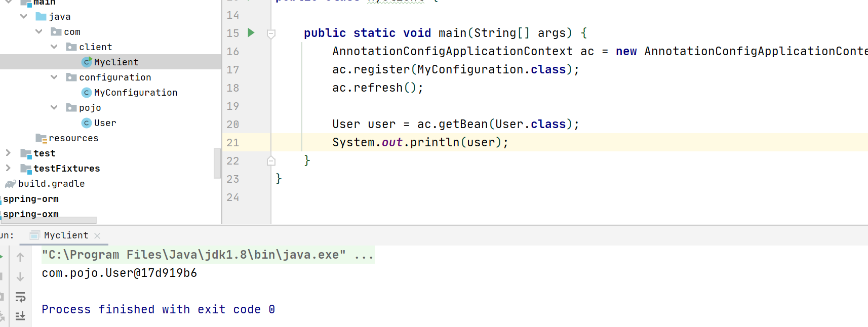The height and width of the screenshot is (327, 868).
Task: Toggle soft-wrap in the run console
Action: [x=20, y=297]
